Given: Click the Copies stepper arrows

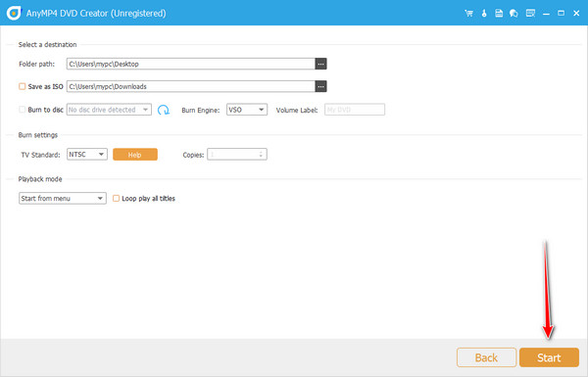Looking at the screenshot, I should [x=261, y=154].
